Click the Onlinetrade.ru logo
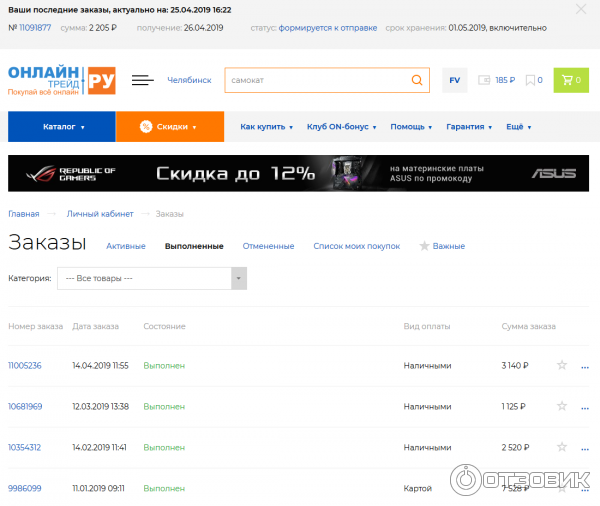The height and width of the screenshot is (506, 600). [x=61, y=80]
